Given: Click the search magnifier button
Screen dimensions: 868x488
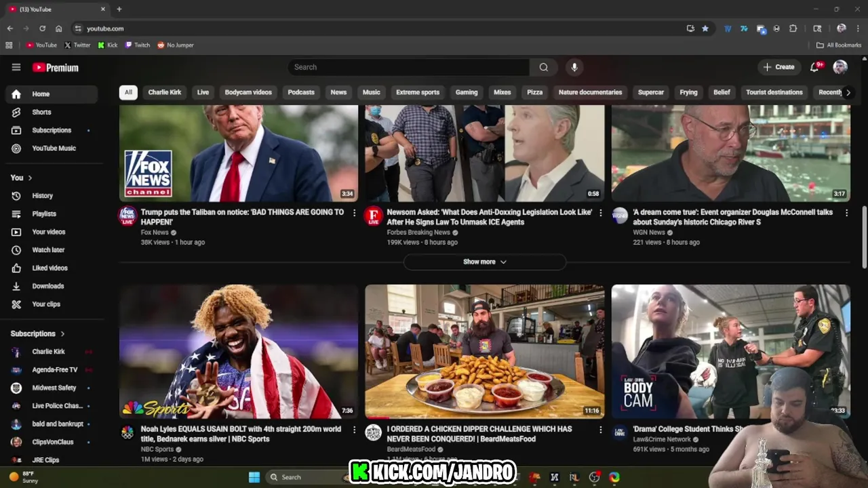Looking at the screenshot, I should 543,67.
